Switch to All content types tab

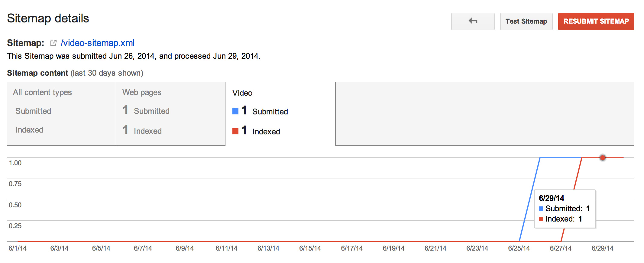[x=61, y=113]
